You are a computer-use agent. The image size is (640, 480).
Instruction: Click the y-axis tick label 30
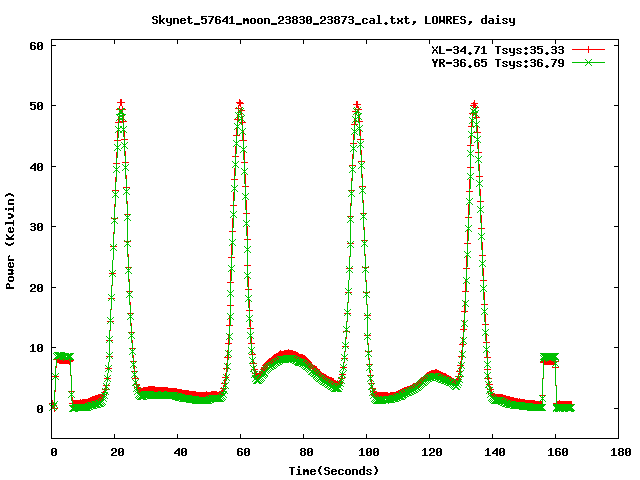pyautogui.click(x=36, y=227)
